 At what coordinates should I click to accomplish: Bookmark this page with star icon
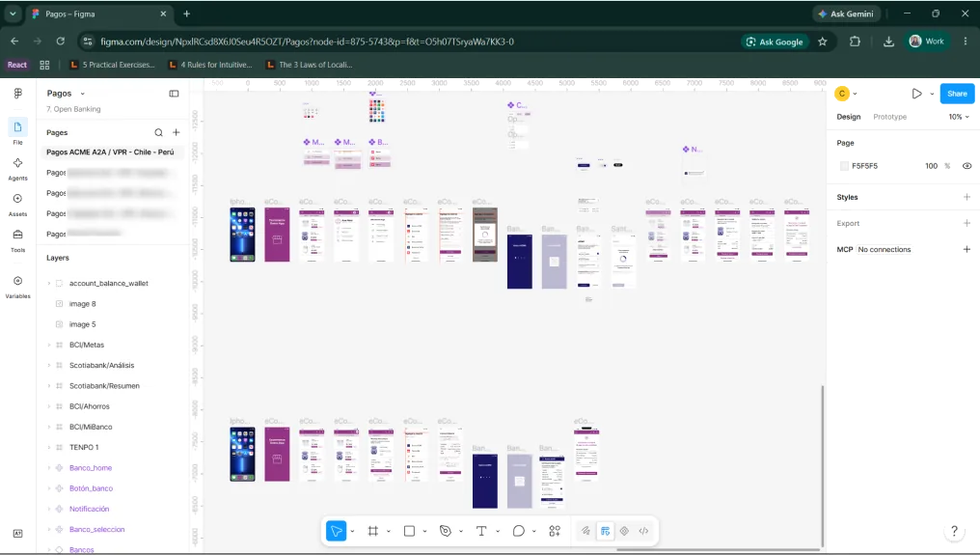coord(823,42)
